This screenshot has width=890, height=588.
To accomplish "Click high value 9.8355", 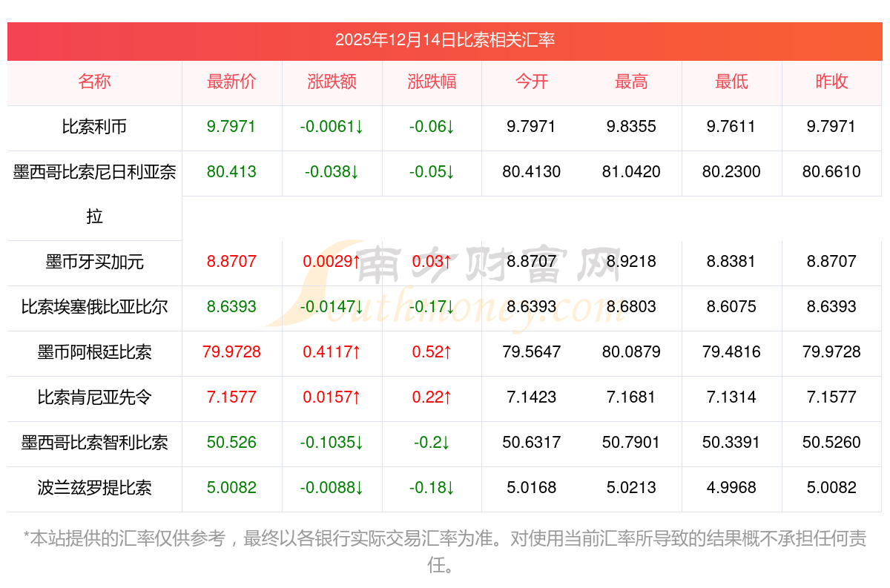I will pos(631,127).
